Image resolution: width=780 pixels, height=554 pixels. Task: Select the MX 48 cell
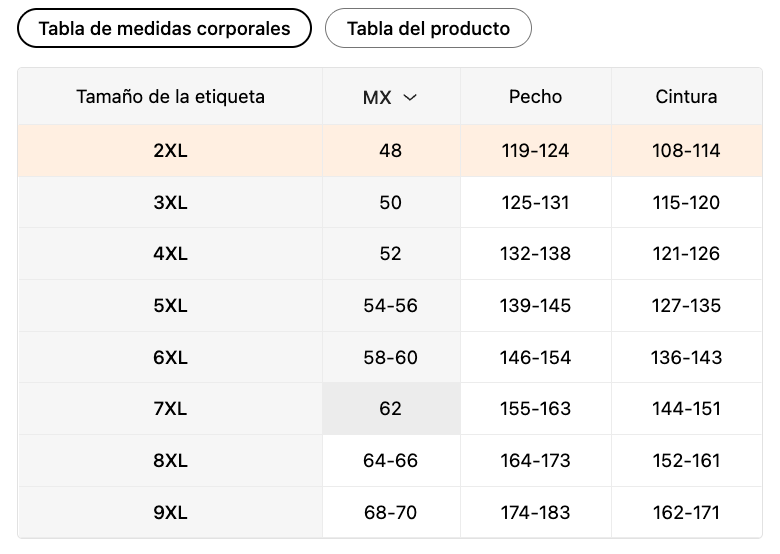[x=391, y=151]
